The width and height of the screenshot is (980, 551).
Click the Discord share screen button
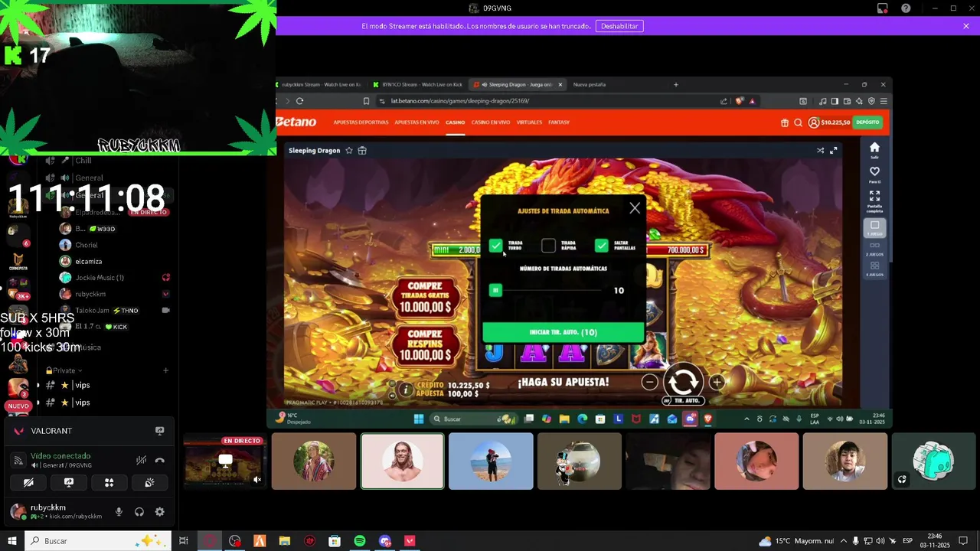pos(69,483)
